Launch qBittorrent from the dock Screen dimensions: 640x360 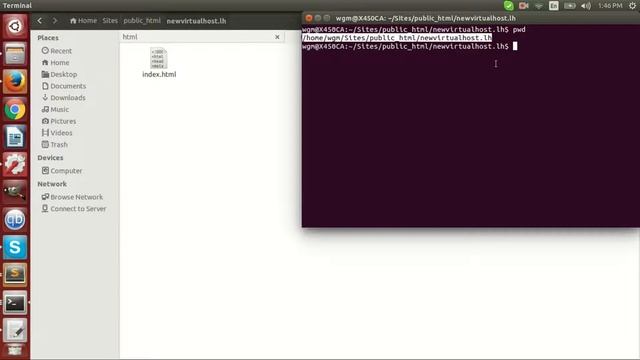click(x=15, y=220)
